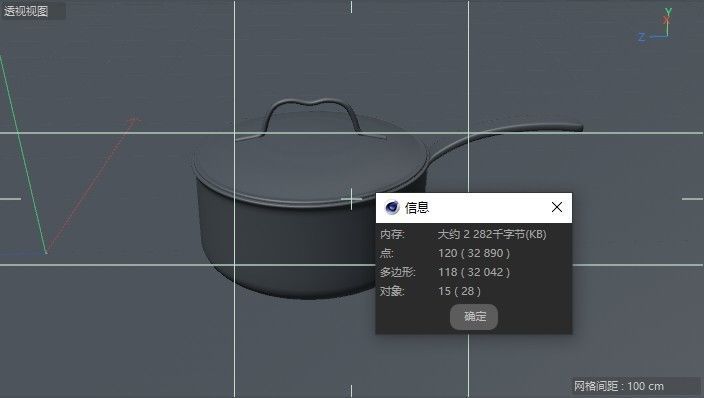
Task: Click the 确定 button in the info dialog
Action: pos(474,317)
